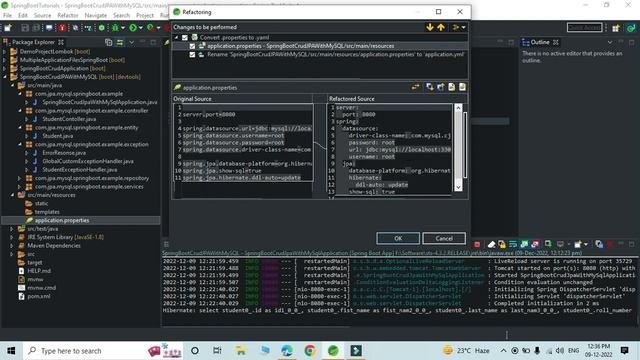The image size is (640, 360).
Task: Open the Search menu
Action: tap(121, 15)
